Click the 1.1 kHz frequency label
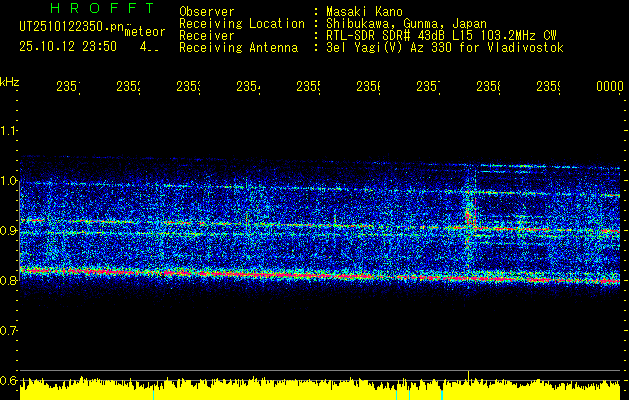 8,130
